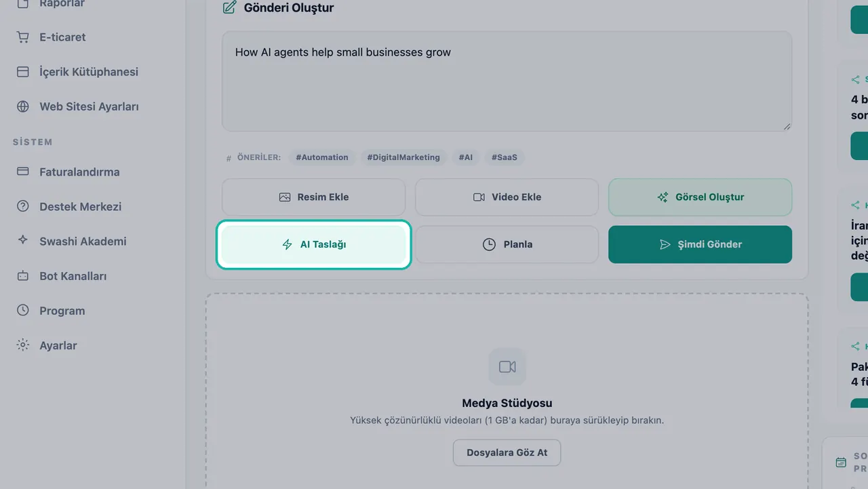Click the image icon in Resim Ekle
868x489 pixels.
tap(285, 197)
